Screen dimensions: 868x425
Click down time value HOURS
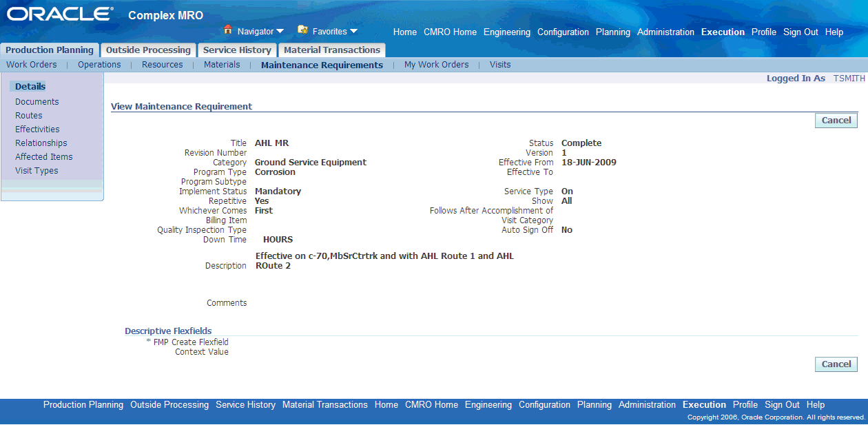[278, 240]
